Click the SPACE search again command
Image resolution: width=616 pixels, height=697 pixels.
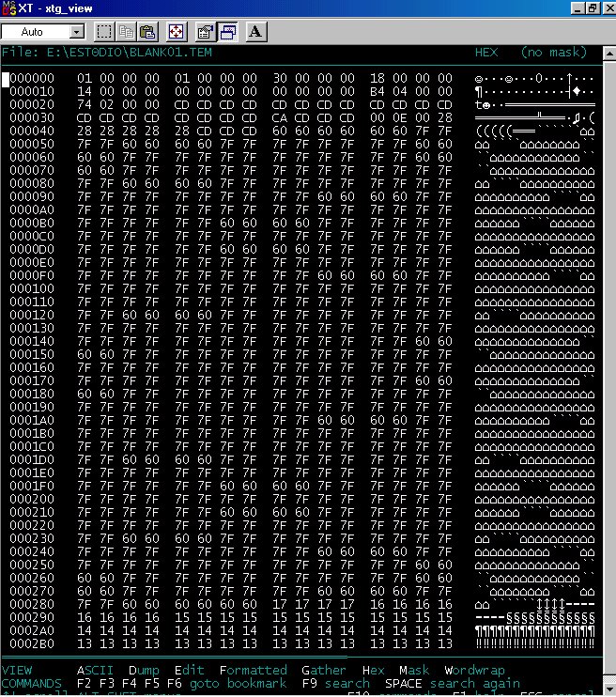pos(453,683)
